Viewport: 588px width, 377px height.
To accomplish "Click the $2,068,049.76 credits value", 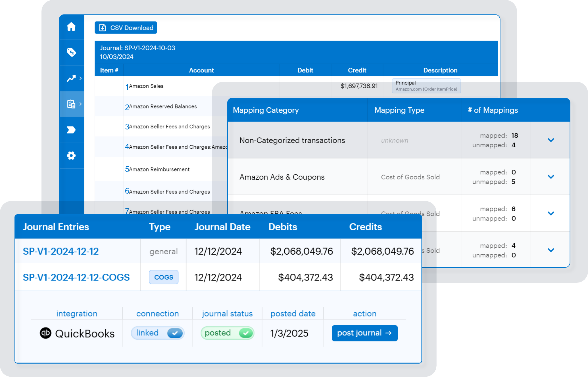I will [x=382, y=251].
